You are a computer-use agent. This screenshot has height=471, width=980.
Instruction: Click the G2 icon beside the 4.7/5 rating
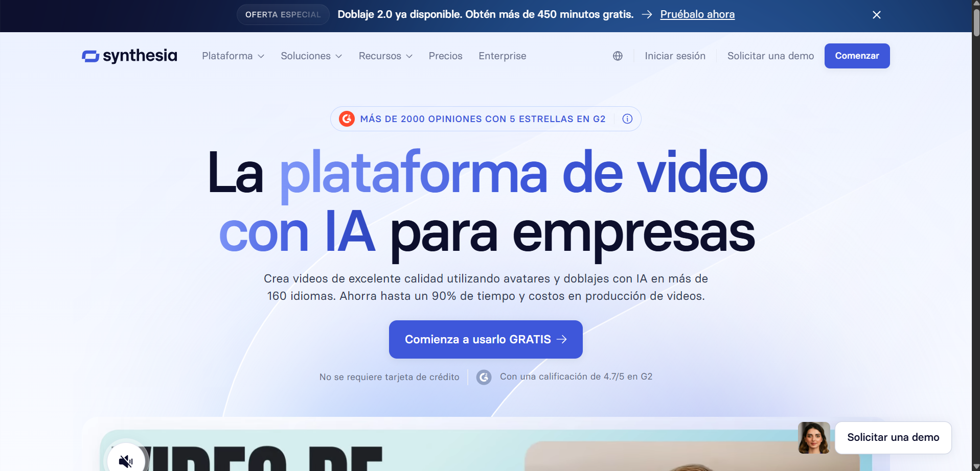coord(484,377)
